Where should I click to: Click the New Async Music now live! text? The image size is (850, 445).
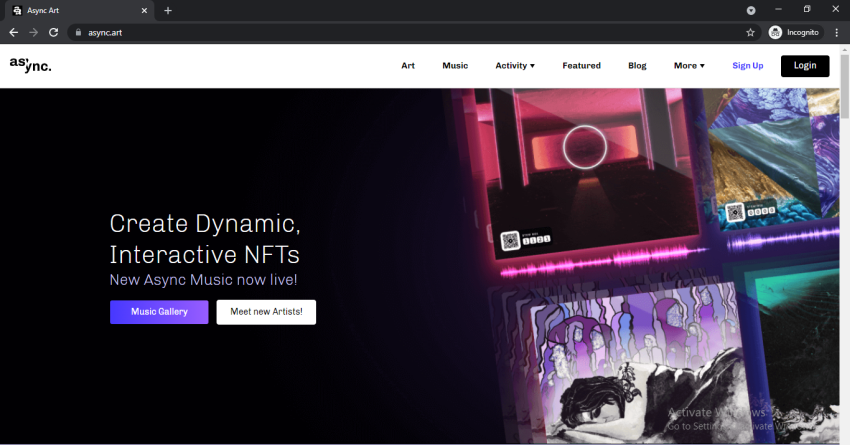pyautogui.click(x=203, y=280)
